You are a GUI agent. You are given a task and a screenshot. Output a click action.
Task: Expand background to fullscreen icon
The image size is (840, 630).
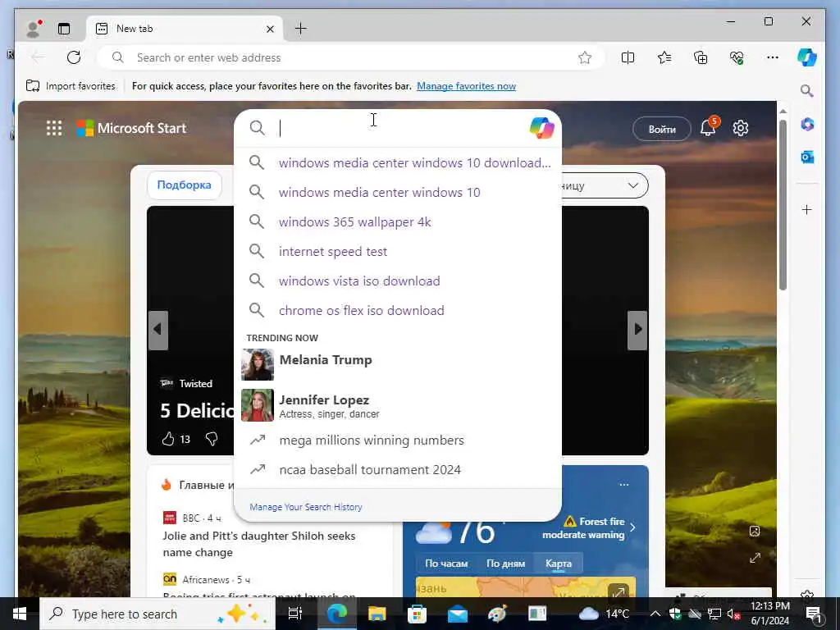(x=755, y=558)
